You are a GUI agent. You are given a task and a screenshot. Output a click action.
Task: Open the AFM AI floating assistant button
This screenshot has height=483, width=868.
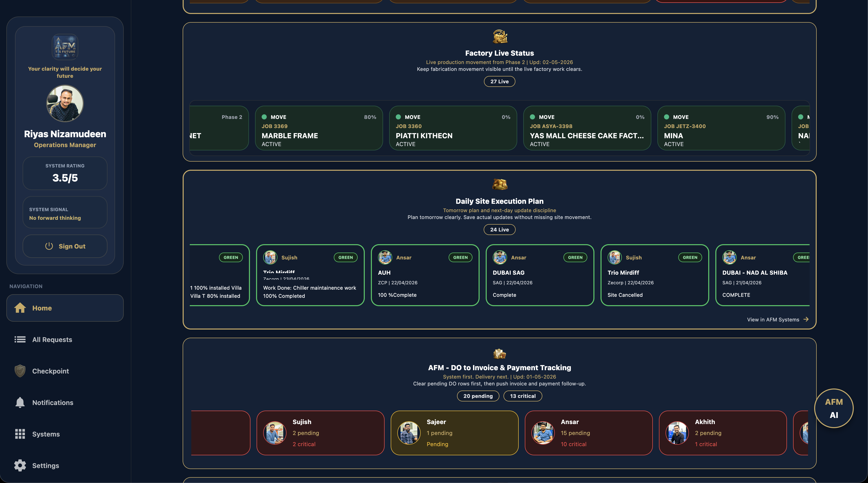(834, 408)
